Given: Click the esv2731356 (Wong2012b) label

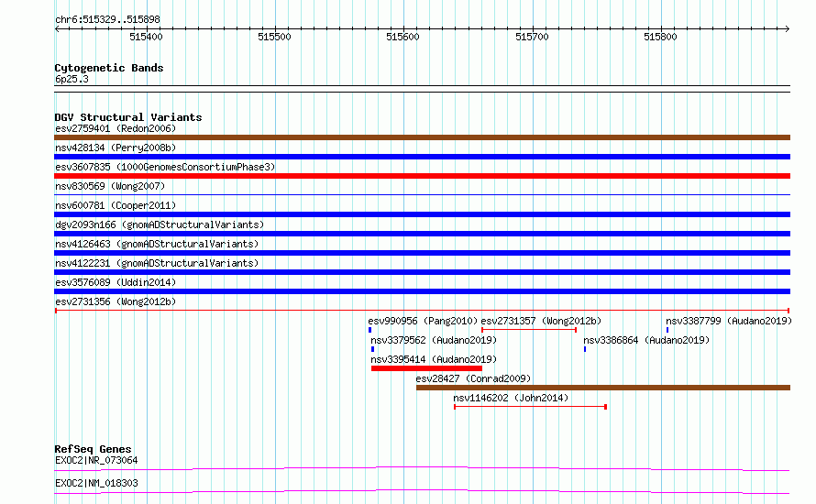Looking at the screenshot, I should (x=116, y=301).
